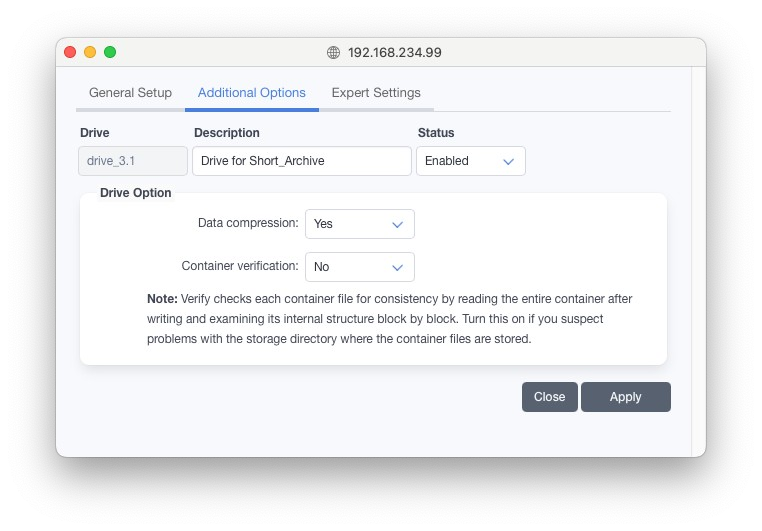
Task: Minimize window with the yellow button
Action: coord(90,52)
